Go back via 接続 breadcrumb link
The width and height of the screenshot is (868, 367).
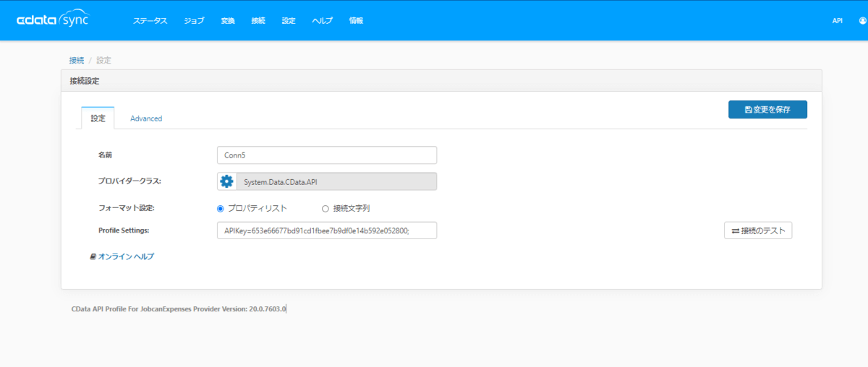click(77, 60)
